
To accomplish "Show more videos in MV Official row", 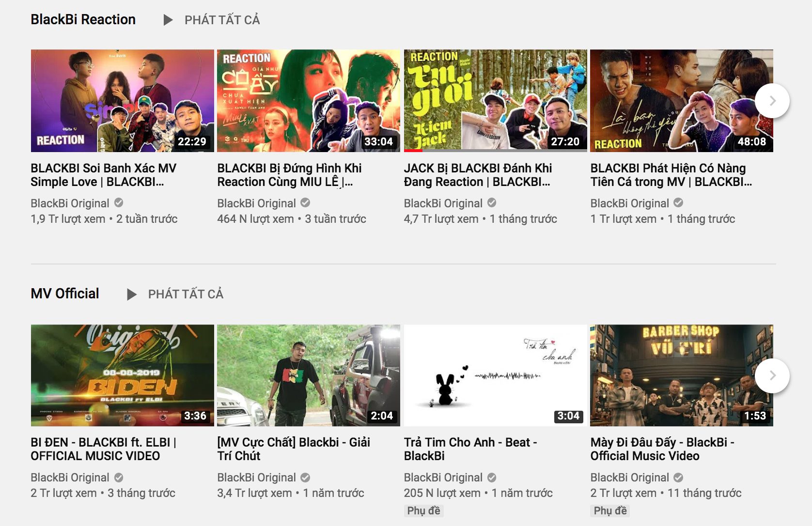I will coord(772,375).
